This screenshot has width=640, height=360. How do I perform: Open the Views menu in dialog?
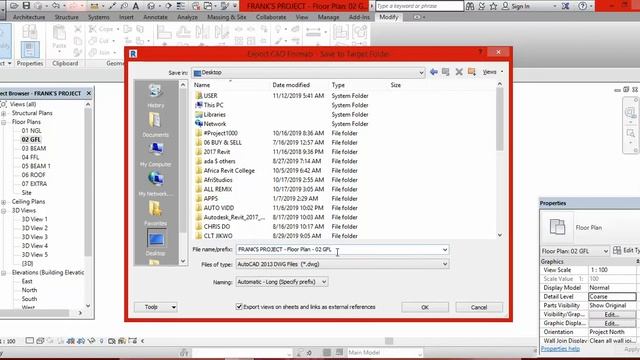point(493,72)
